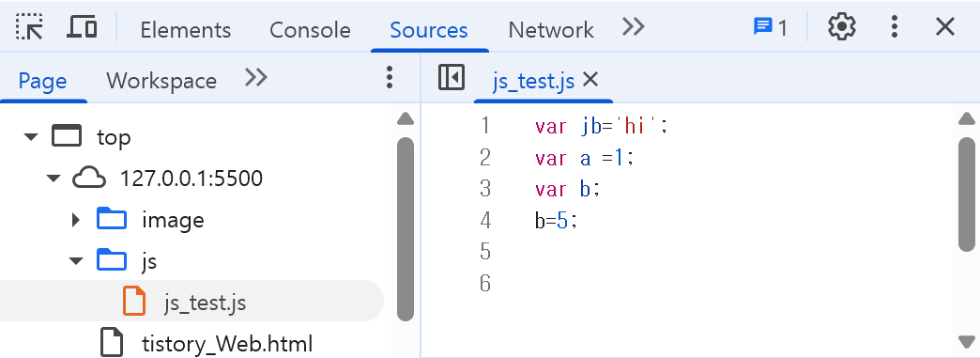Click the image folder icon
Viewport: 980px width, 358px height.
pyautogui.click(x=112, y=219)
